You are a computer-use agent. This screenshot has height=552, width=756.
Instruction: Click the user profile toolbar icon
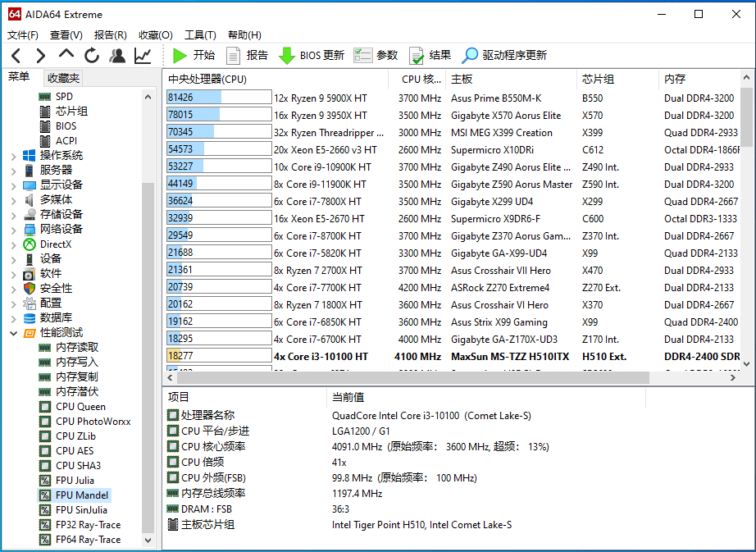coord(117,56)
